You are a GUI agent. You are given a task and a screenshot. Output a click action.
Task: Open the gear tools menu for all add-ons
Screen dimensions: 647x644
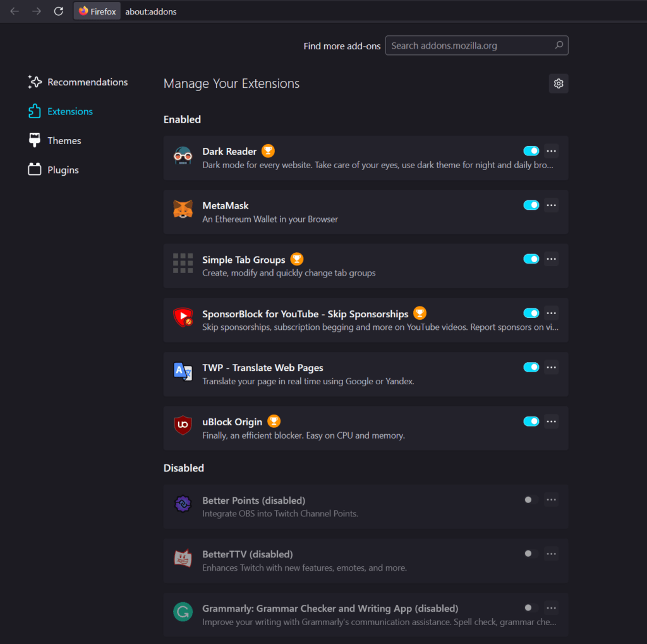tap(559, 83)
